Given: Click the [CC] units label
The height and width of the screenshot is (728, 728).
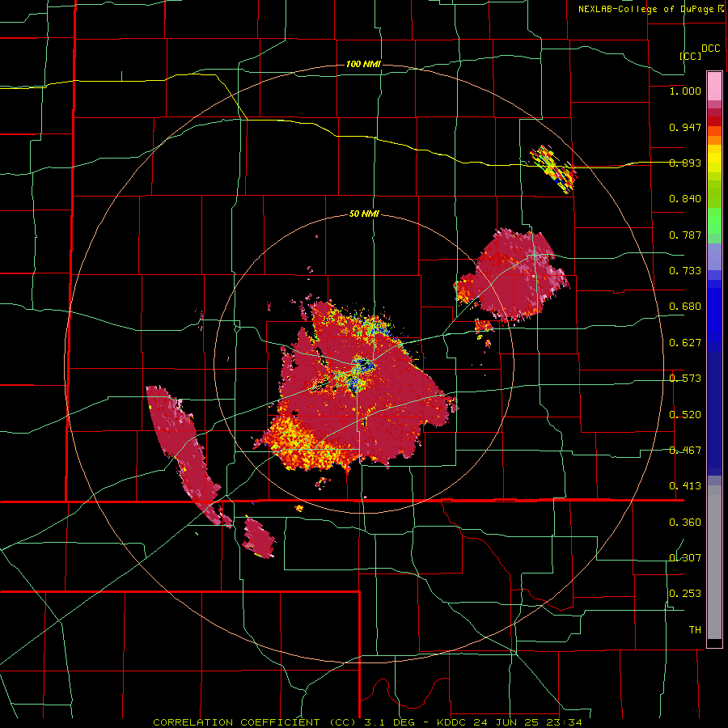Looking at the screenshot, I should [x=691, y=56].
